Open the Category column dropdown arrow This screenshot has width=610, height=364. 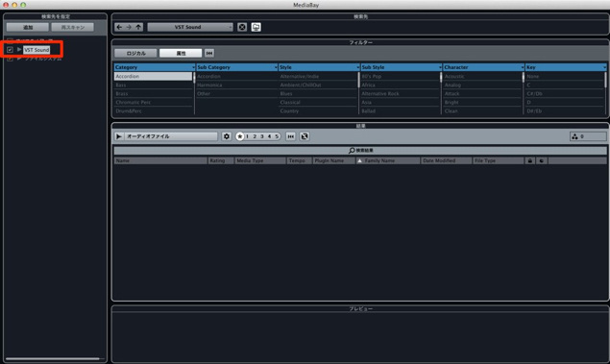pyautogui.click(x=193, y=67)
